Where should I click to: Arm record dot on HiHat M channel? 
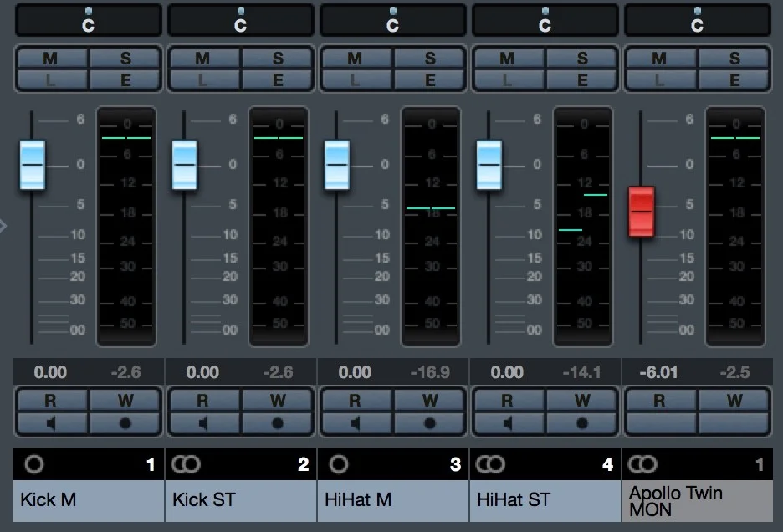click(x=430, y=423)
